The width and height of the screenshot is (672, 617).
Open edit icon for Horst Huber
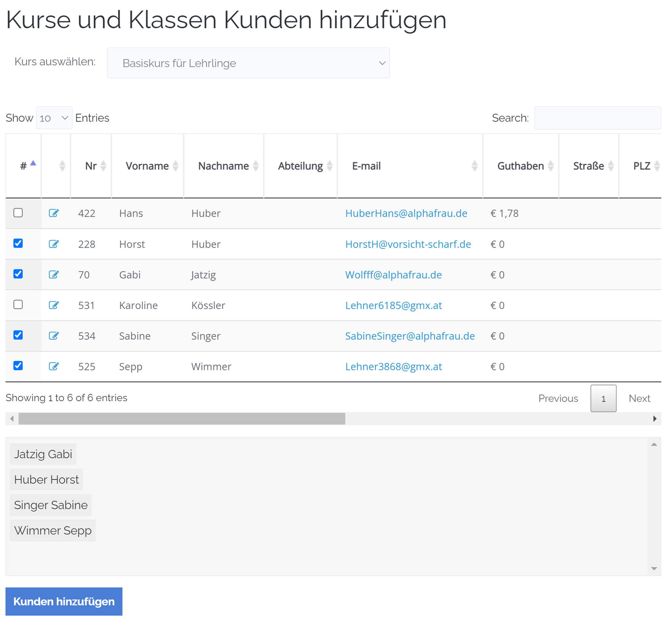pyautogui.click(x=53, y=244)
